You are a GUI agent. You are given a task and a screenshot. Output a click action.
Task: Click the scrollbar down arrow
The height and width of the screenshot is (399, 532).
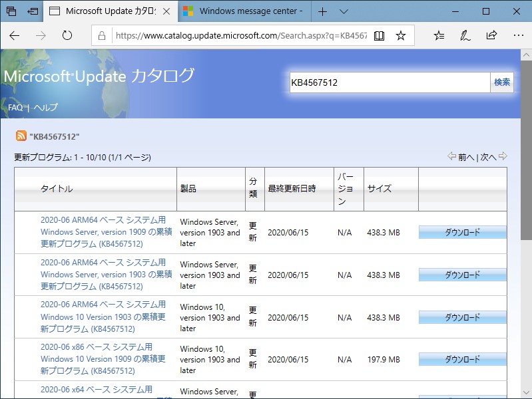point(526,393)
